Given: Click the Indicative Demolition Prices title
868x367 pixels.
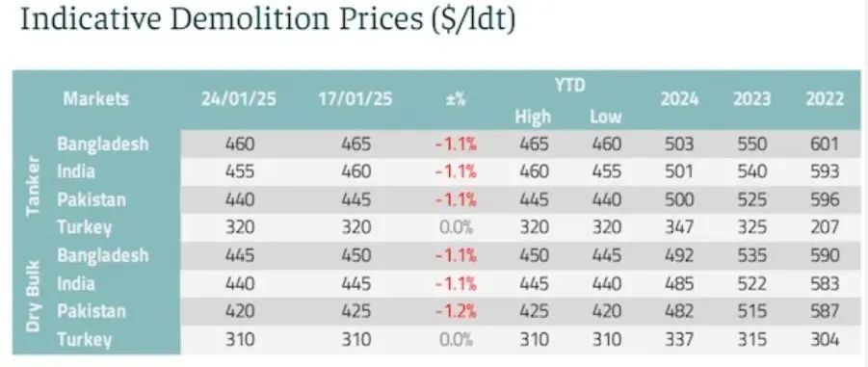Looking at the screenshot, I should point(268,20).
